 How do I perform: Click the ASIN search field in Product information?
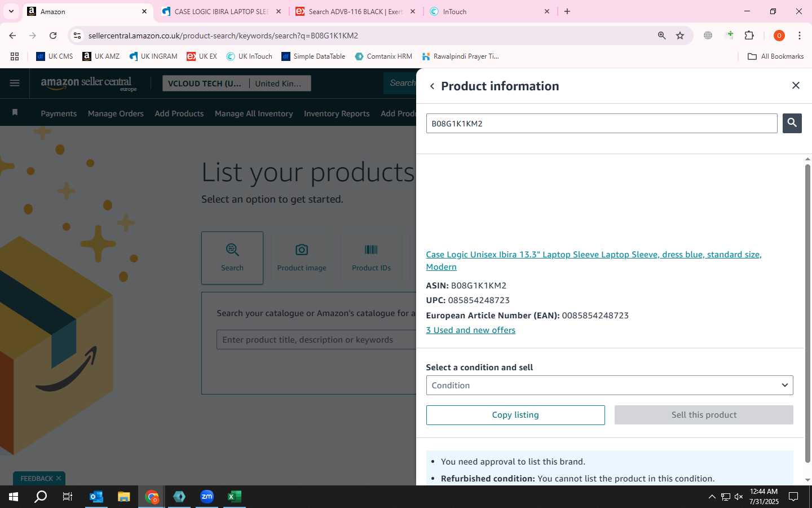pos(602,124)
